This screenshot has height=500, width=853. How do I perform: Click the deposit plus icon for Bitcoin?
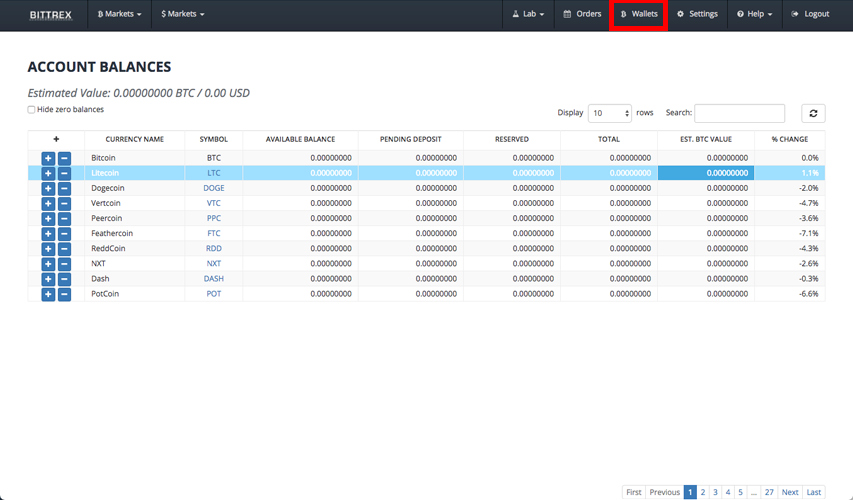point(48,158)
